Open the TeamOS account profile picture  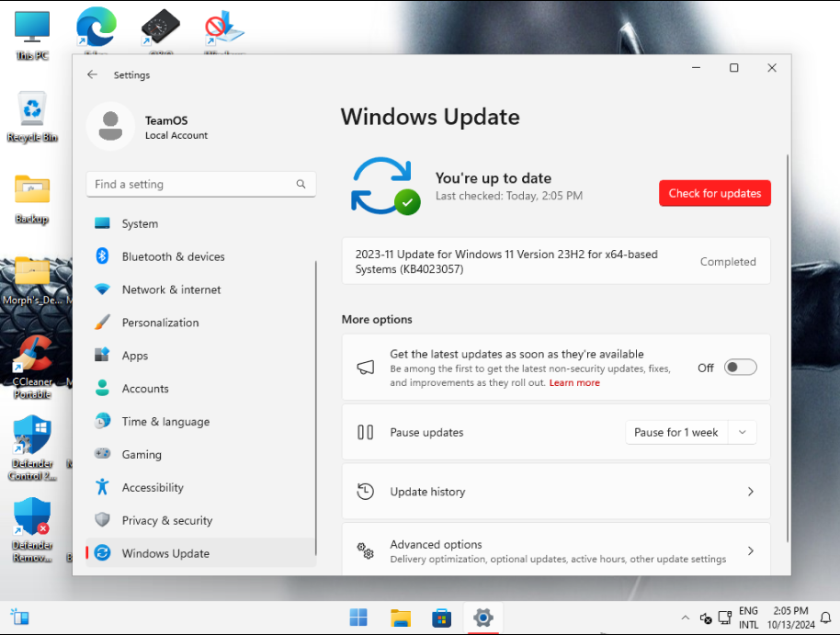tap(110, 127)
